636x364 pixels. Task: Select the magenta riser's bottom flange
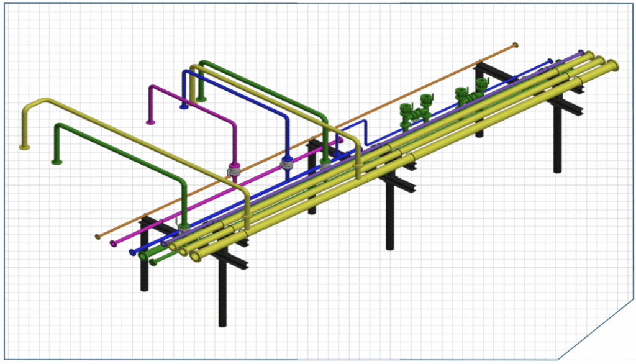tap(150, 122)
